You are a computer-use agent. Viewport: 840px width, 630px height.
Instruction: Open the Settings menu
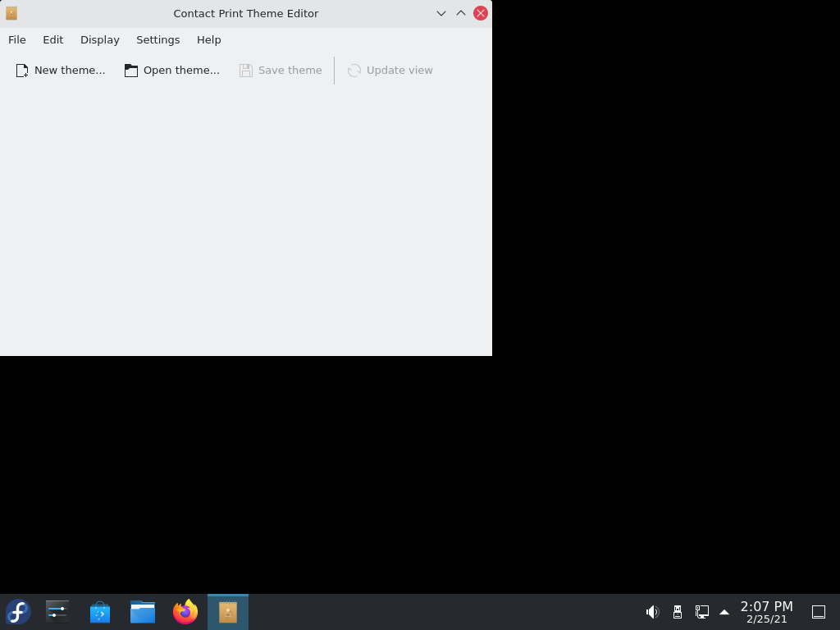158,39
